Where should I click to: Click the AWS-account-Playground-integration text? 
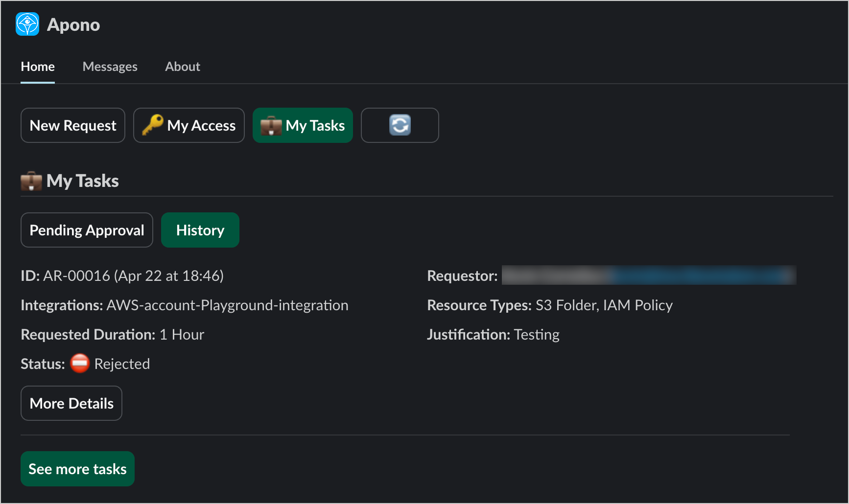(x=227, y=305)
